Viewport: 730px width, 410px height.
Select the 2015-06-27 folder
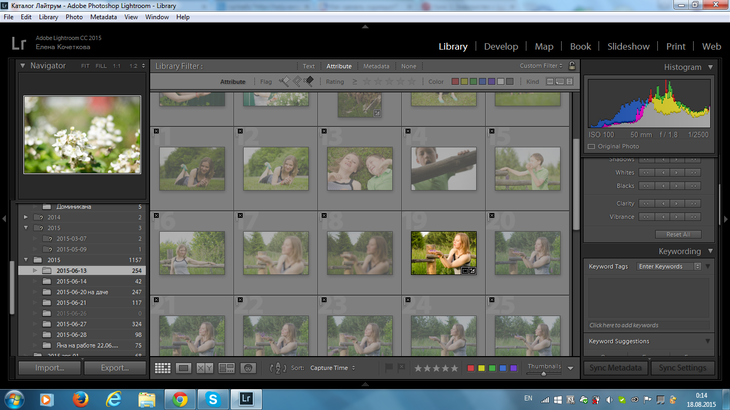point(71,324)
